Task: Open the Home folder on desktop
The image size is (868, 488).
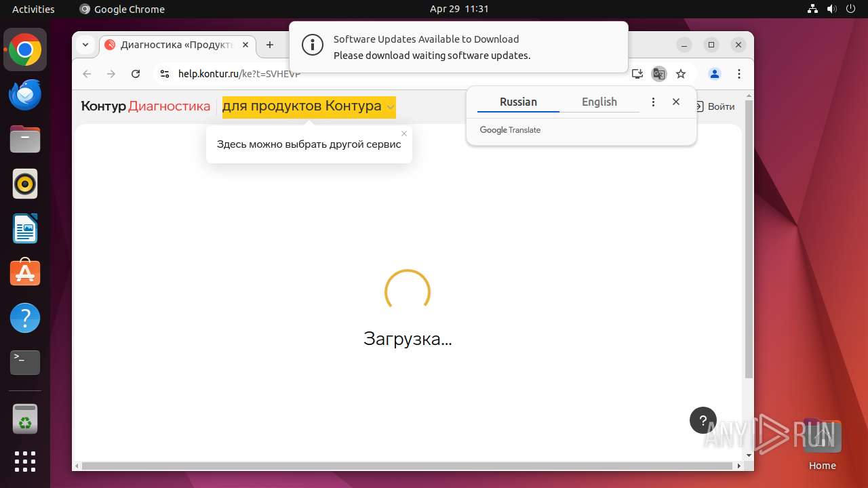Action: 822,445
